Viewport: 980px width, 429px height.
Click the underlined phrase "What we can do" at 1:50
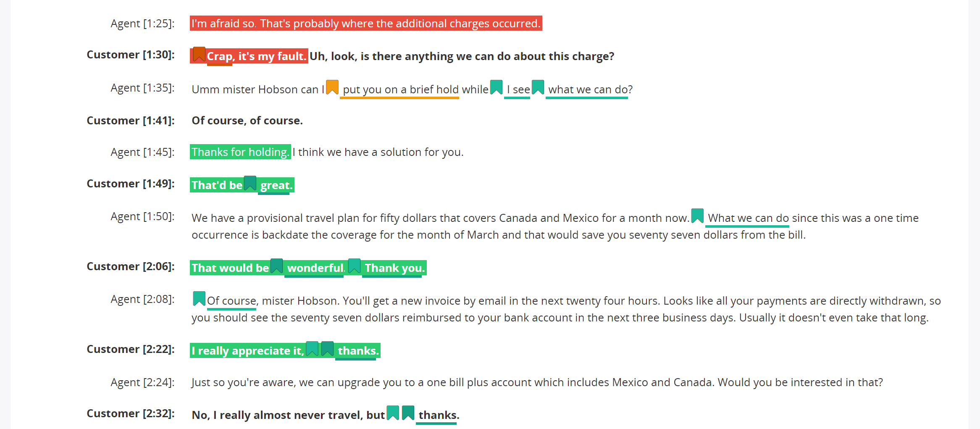(x=748, y=218)
